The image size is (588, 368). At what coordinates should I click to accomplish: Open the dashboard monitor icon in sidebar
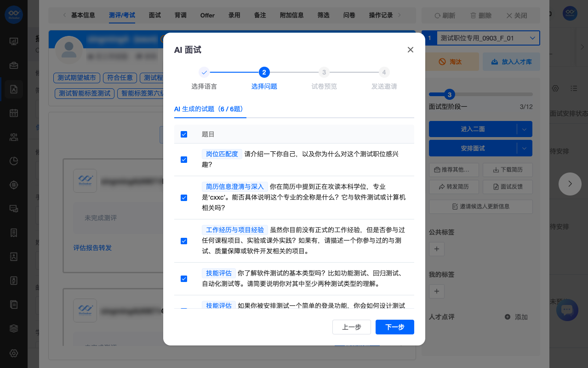(x=14, y=41)
